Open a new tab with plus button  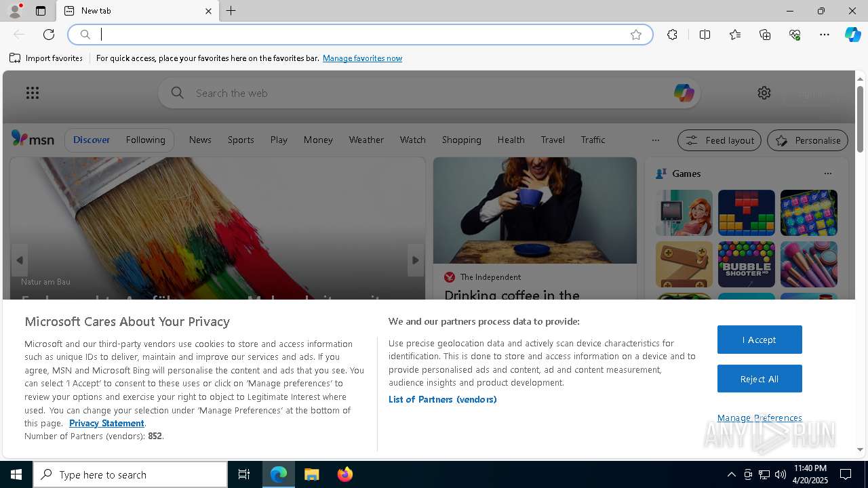coord(231,11)
